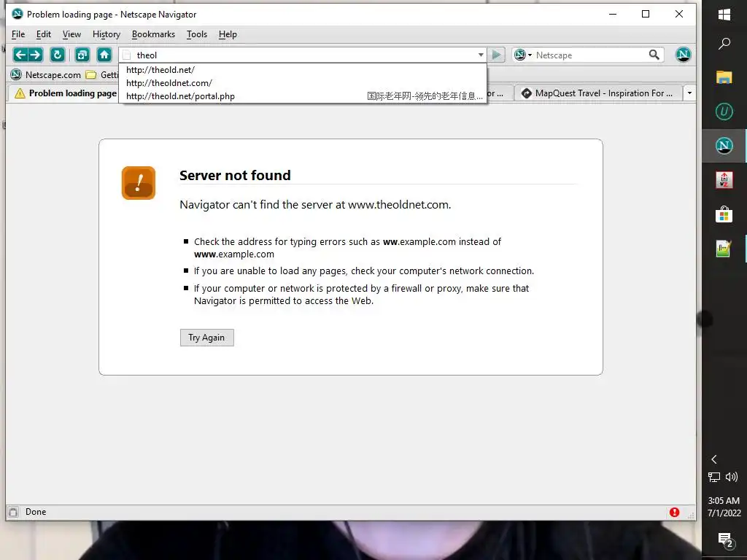Expand the list all tabs dropdown
Viewport: 747px width, 560px height.
coord(689,93)
